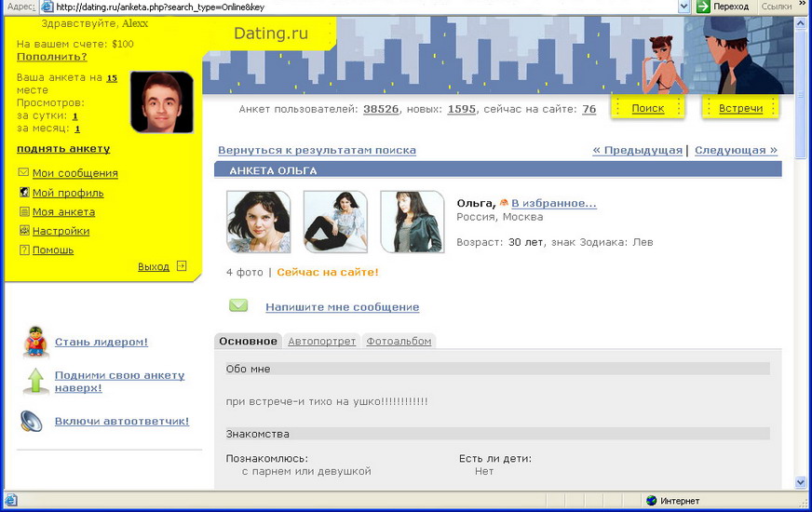812x512 pixels.
Task: Click the Мой профиль sidebar icon
Action: [24, 193]
